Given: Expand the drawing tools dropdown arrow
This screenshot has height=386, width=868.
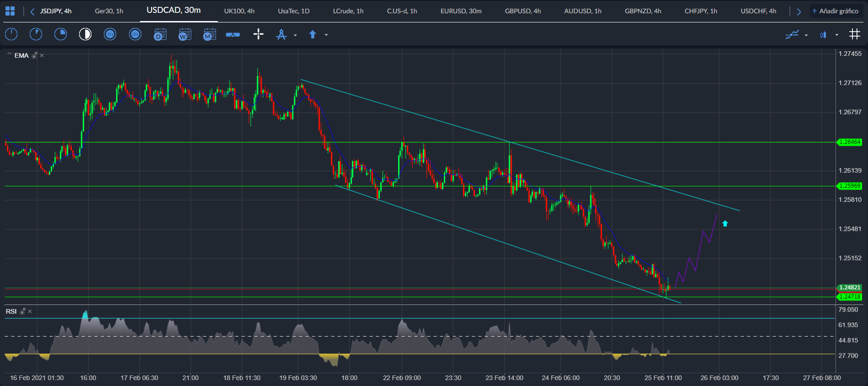Looking at the screenshot, I should (x=295, y=35).
